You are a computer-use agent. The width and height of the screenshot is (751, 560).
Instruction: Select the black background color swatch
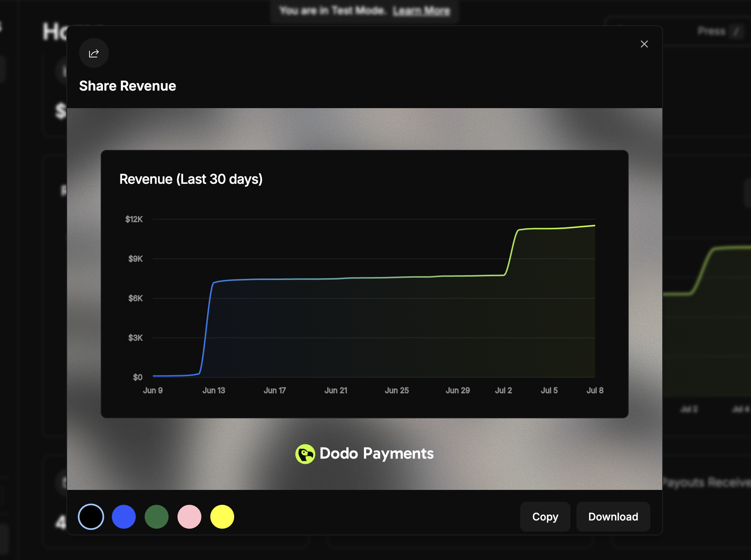coord(91,516)
